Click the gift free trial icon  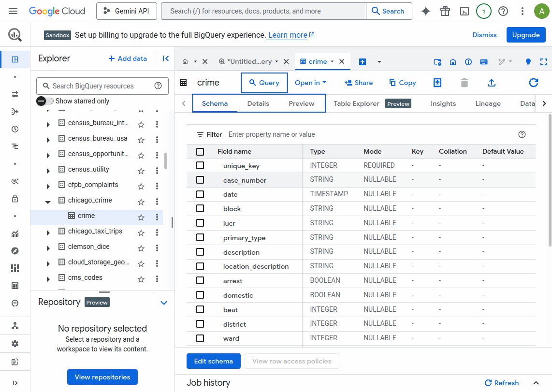[x=445, y=11]
